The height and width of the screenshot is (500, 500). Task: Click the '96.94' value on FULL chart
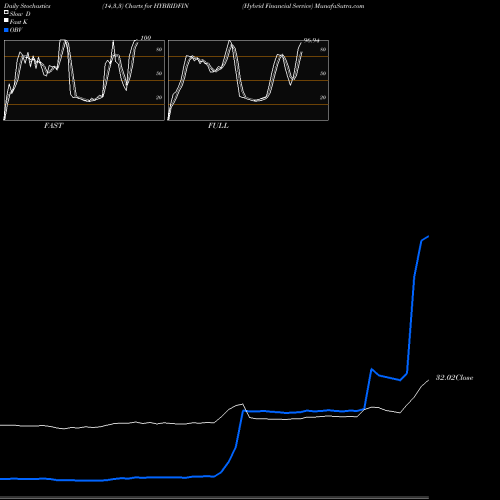point(312,40)
